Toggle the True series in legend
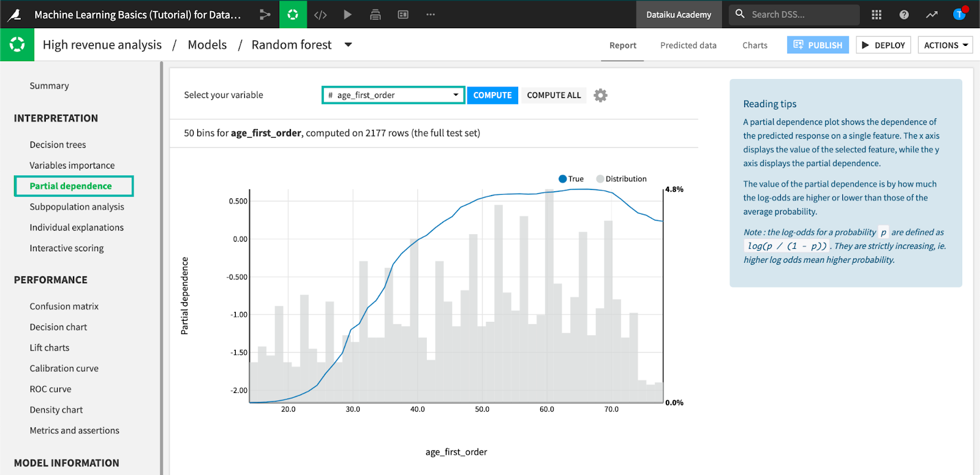This screenshot has width=980, height=475. [571, 179]
